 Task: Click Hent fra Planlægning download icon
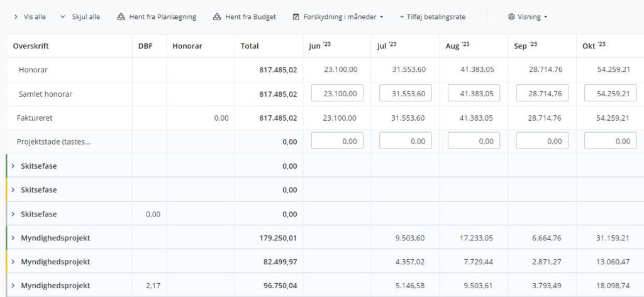click(121, 17)
